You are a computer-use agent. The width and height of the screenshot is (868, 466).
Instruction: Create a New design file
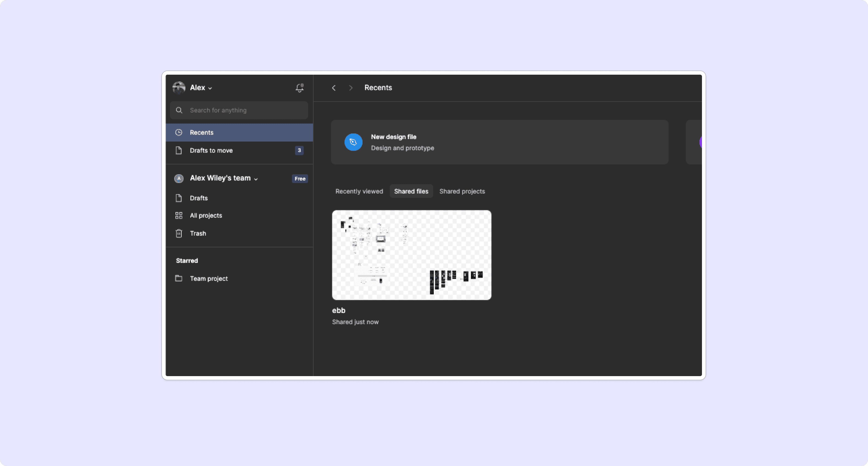coord(499,142)
